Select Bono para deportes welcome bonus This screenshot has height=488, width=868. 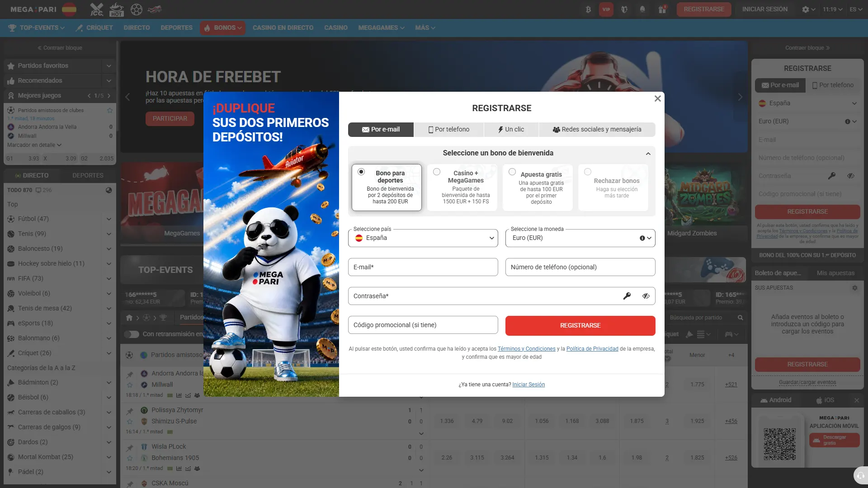pos(387,188)
